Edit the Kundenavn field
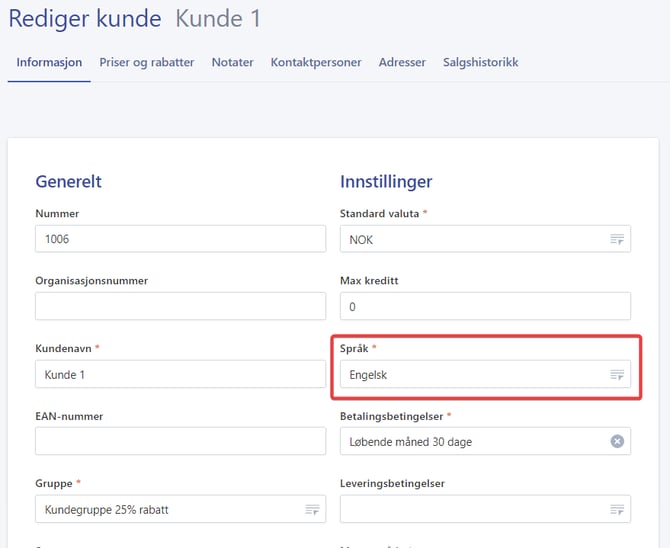This screenshot has width=670, height=548. coord(180,374)
